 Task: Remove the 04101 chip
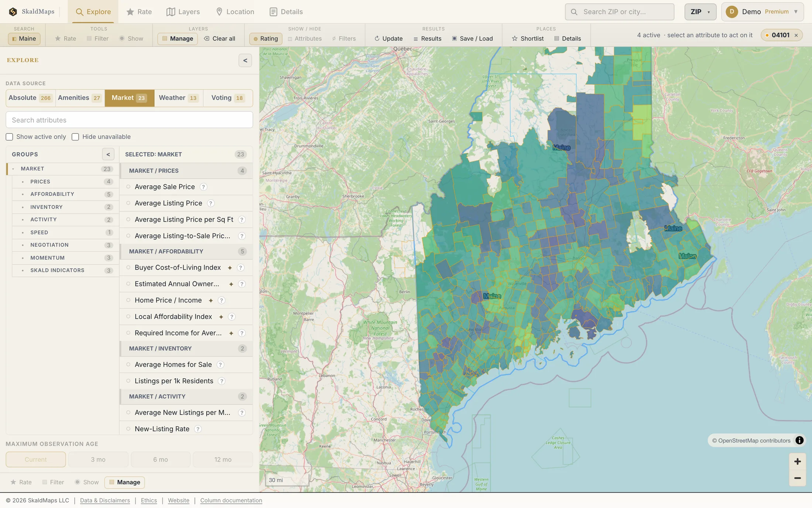[x=796, y=35]
